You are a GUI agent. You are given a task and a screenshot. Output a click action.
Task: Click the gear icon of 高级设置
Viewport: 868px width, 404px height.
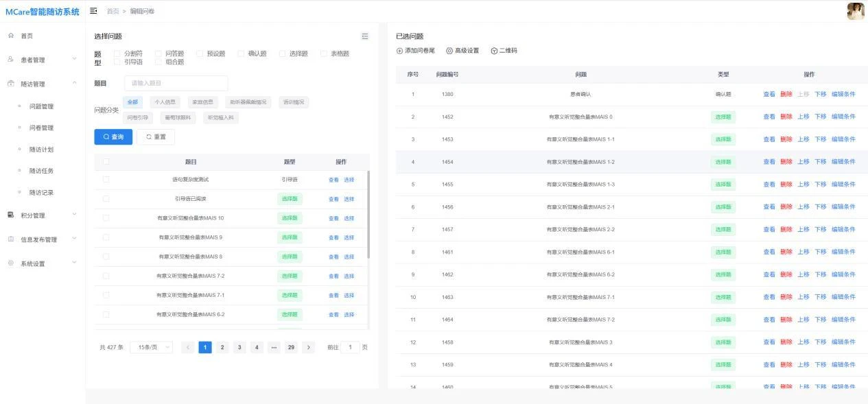[449, 51]
